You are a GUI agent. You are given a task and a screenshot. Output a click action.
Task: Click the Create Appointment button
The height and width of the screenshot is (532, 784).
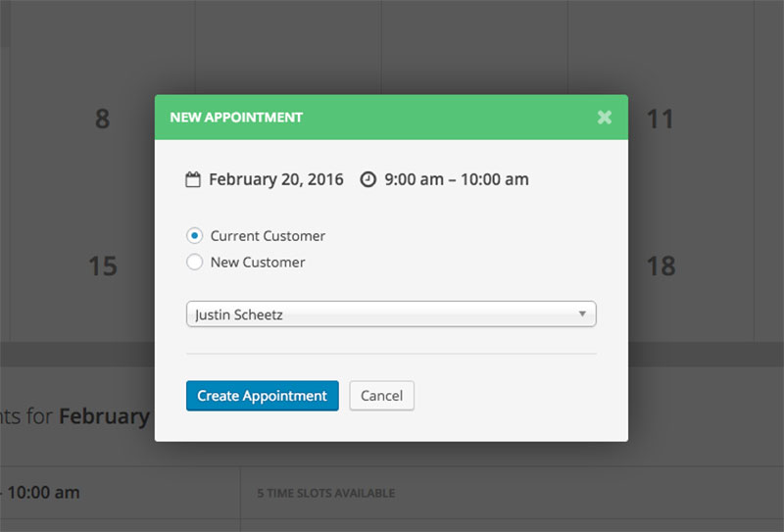pos(263,396)
